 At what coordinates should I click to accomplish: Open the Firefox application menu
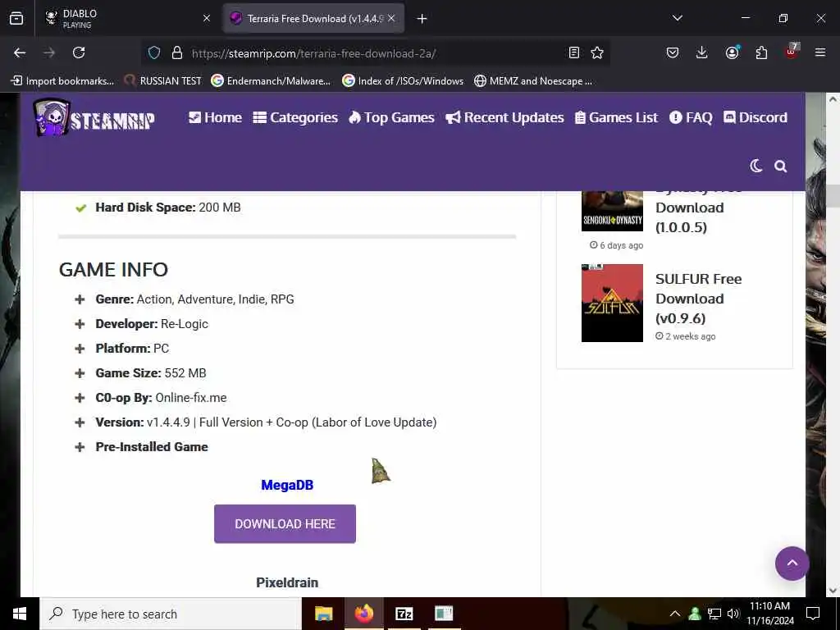point(820,52)
